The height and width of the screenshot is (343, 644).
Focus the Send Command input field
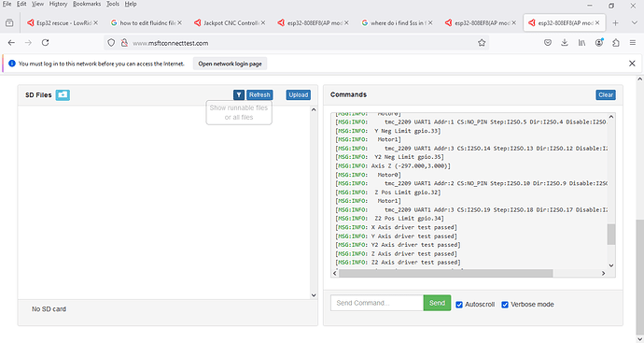pyautogui.click(x=377, y=303)
